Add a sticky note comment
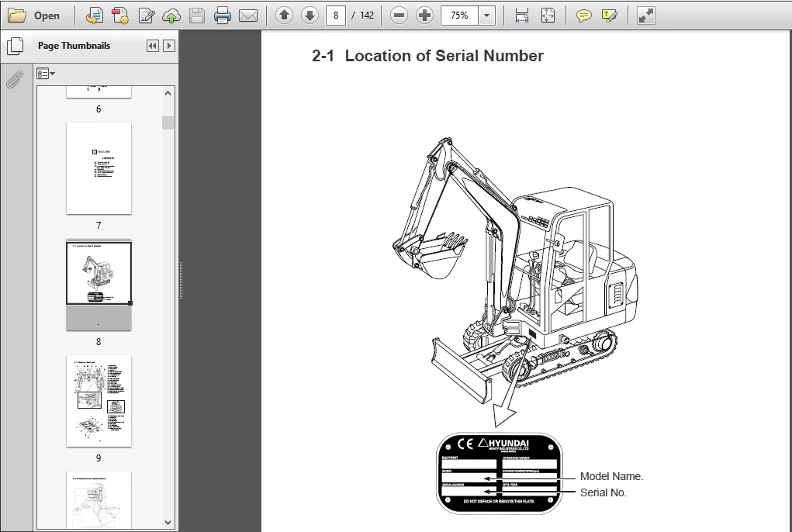The image size is (792, 532). coord(584,16)
